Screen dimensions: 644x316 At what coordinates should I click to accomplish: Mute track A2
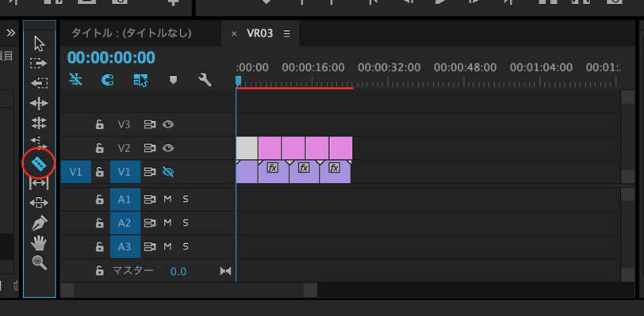pos(167,223)
